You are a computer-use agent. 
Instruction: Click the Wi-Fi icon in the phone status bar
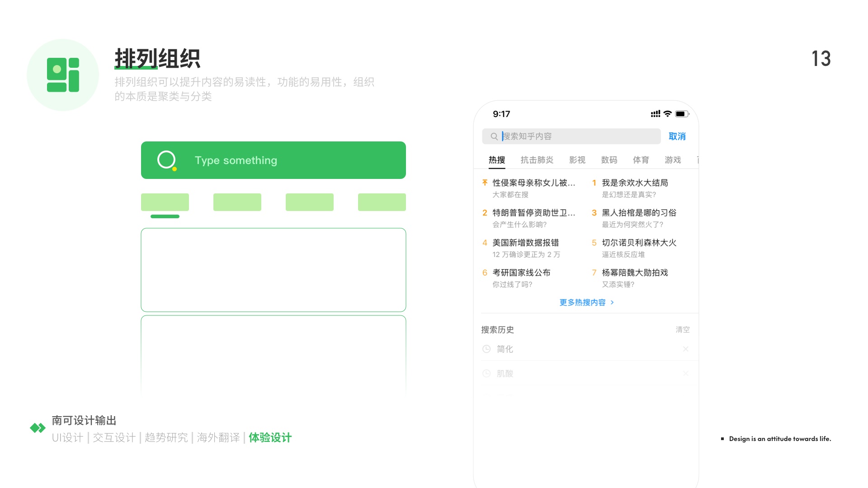coord(668,114)
